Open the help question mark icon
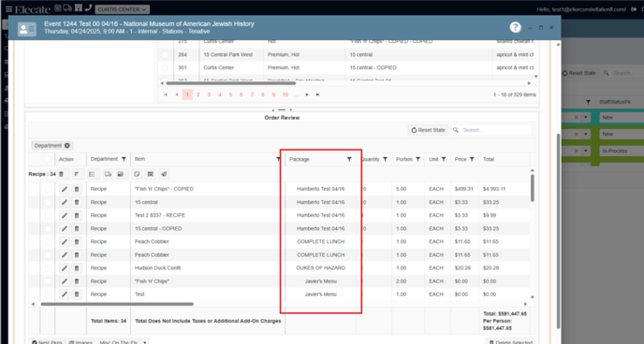 coord(515,27)
